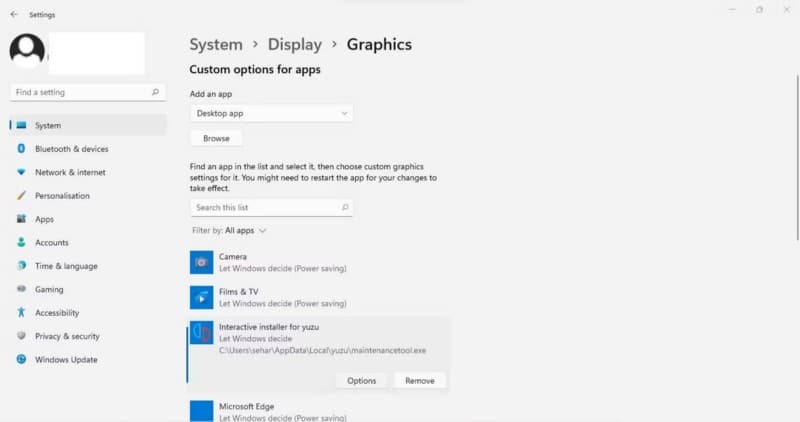Open Windows Update settings
Viewport: 800px width, 422px height.
pyautogui.click(x=88, y=360)
